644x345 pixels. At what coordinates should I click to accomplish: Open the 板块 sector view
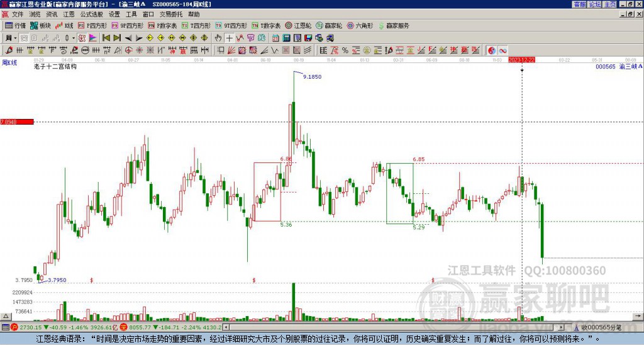[x=41, y=25]
